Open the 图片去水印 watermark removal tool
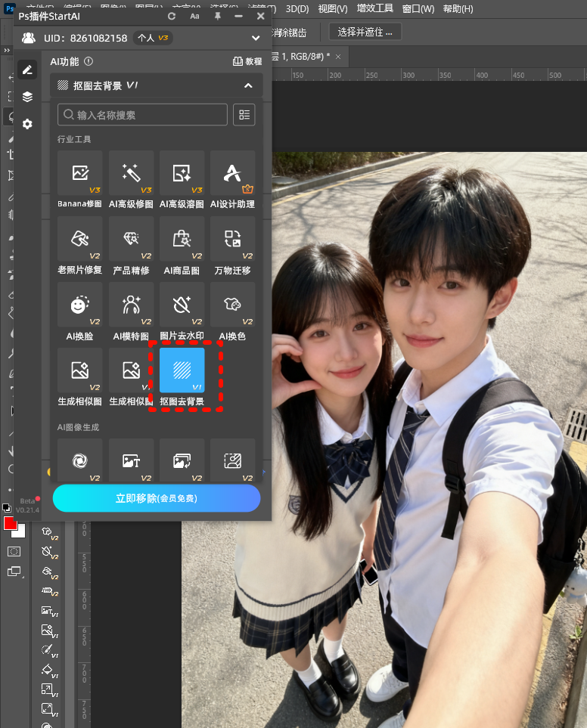The image size is (587, 728). 182,305
